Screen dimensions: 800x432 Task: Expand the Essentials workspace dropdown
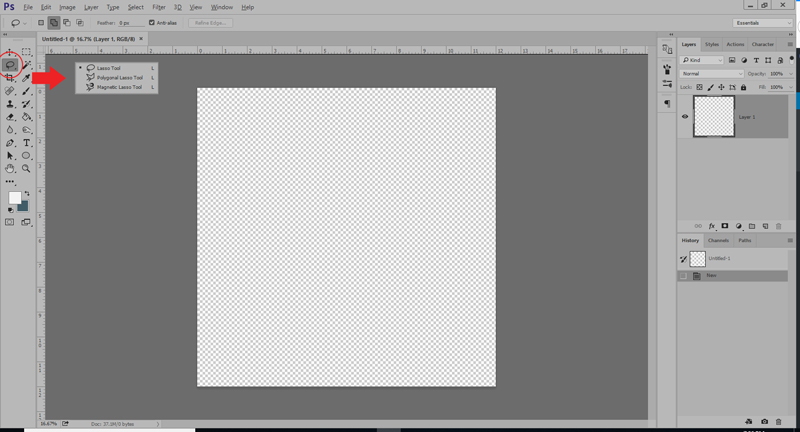point(763,23)
